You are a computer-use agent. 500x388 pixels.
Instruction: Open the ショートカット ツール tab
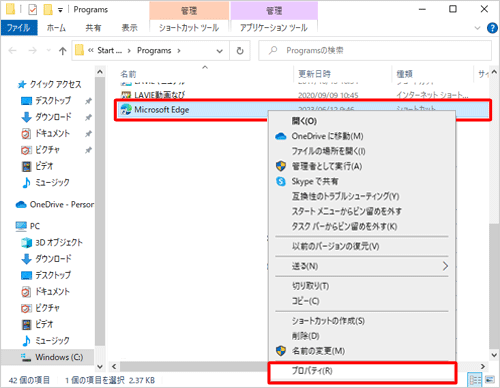point(189,28)
